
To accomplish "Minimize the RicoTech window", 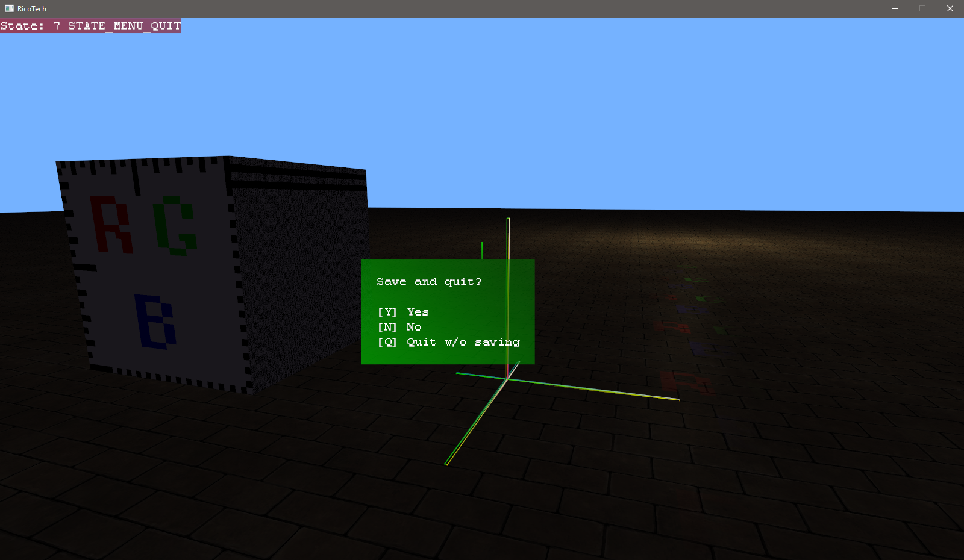I will pos(895,8).
